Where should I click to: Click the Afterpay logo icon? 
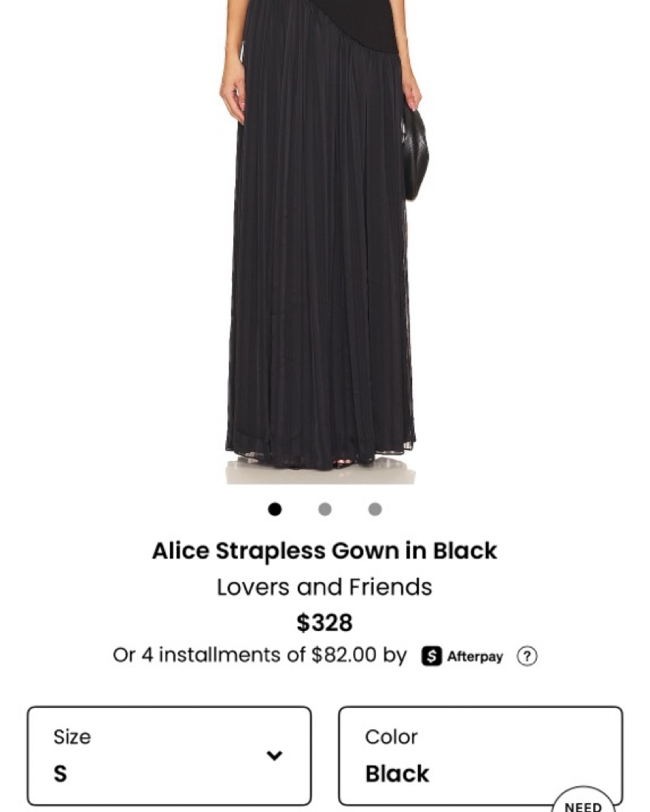pos(431,656)
